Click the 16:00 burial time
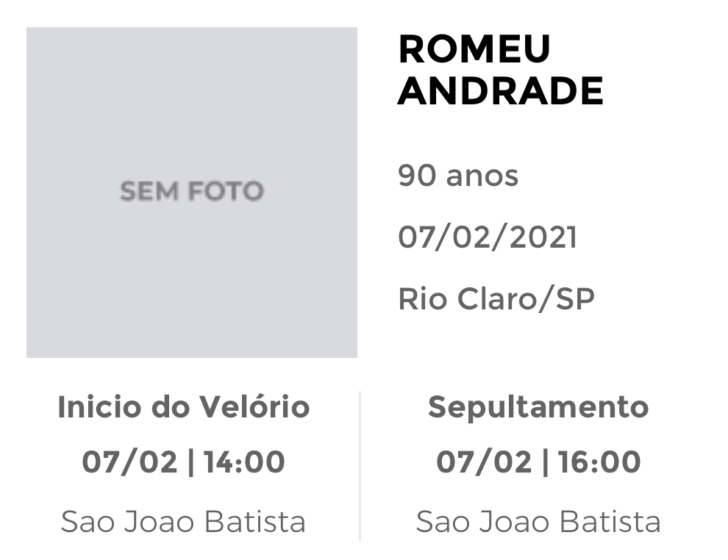Screen dimensions: 728x560 pos(599,462)
